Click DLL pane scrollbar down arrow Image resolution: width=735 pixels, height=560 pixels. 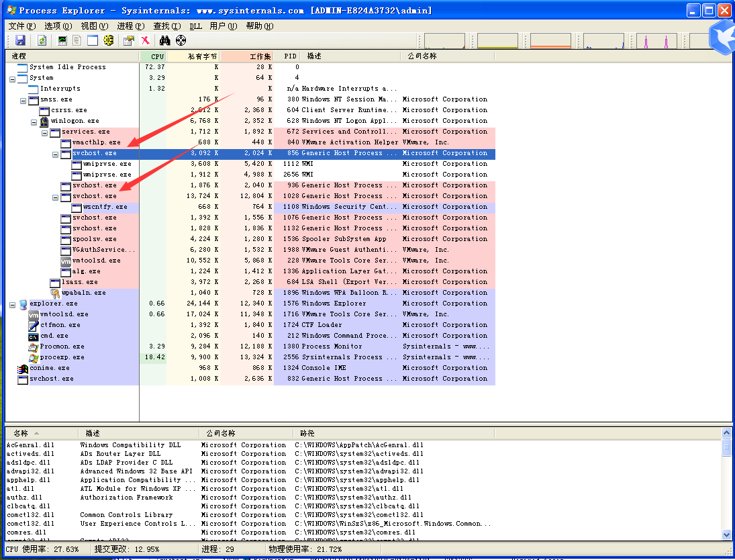pos(726,534)
